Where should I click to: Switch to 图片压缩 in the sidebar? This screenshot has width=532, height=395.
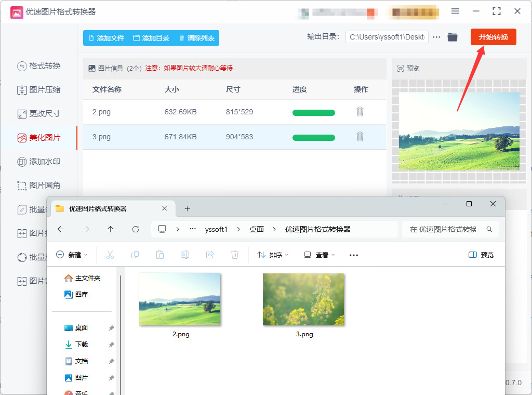click(x=39, y=90)
